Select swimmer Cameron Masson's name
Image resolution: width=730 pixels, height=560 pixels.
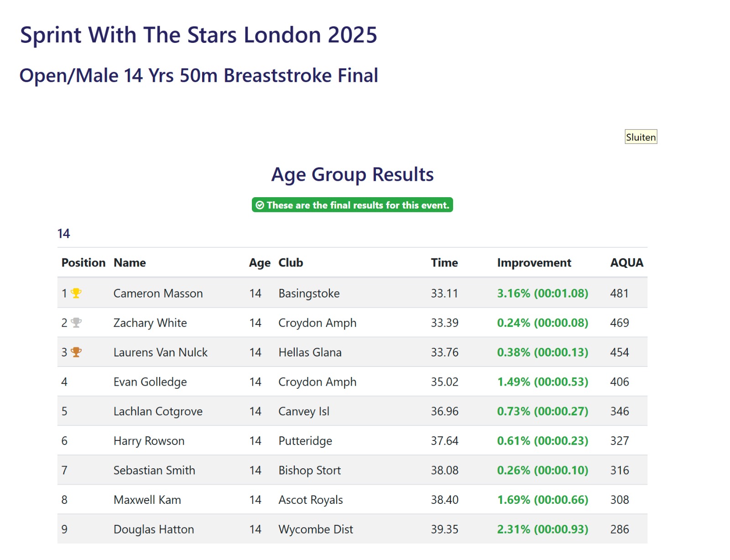[x=158, y=293]
